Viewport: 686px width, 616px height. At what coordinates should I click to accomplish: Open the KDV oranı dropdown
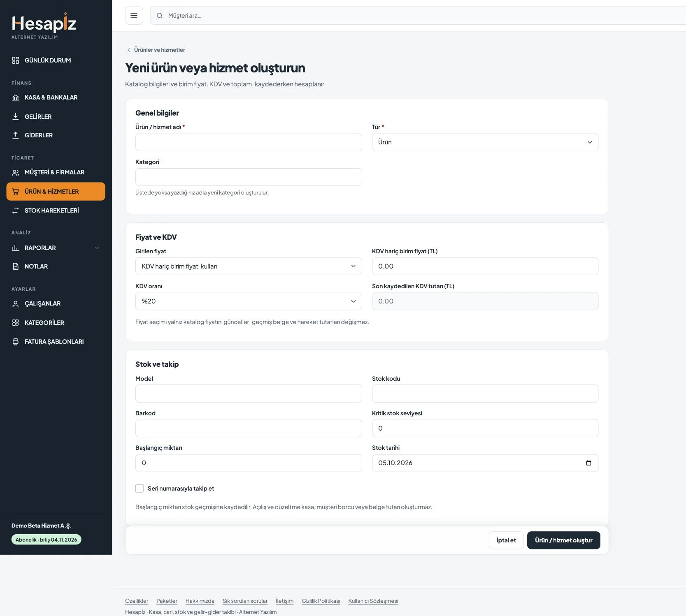[249, 301]
